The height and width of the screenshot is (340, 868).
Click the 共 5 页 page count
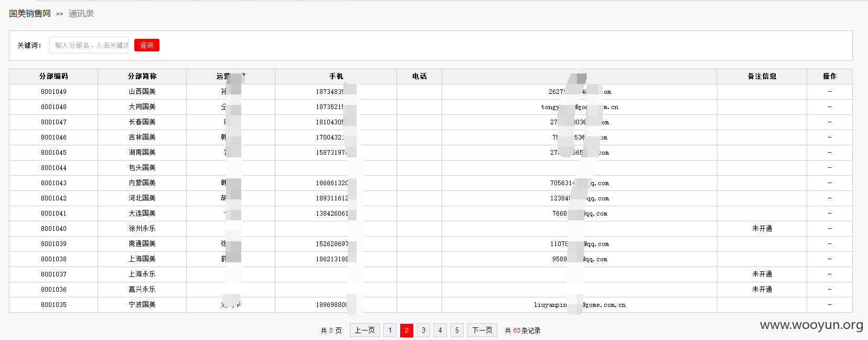(331, 331)
